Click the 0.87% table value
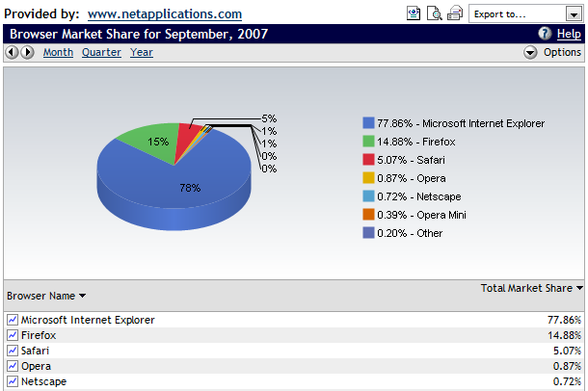Screen dimensions: 588x391 tap(567, 366)
